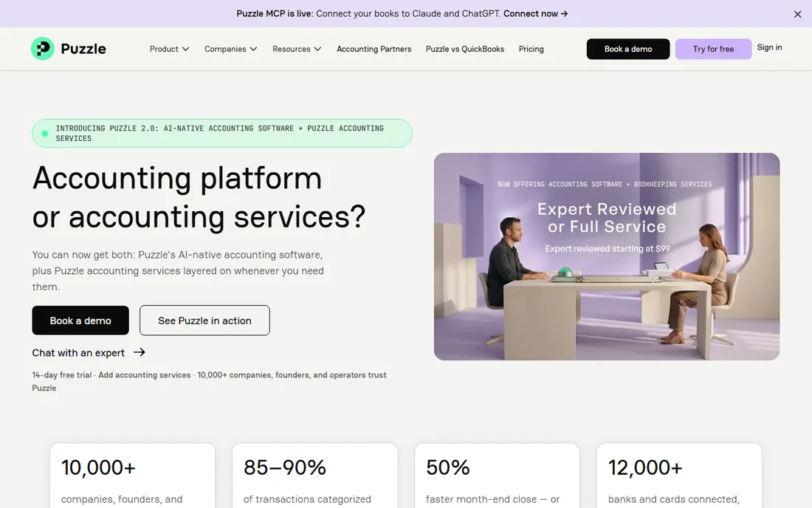Click the arrow next to Chat with an expert
The width and height of the screenshot is (812, 508).
140,353
